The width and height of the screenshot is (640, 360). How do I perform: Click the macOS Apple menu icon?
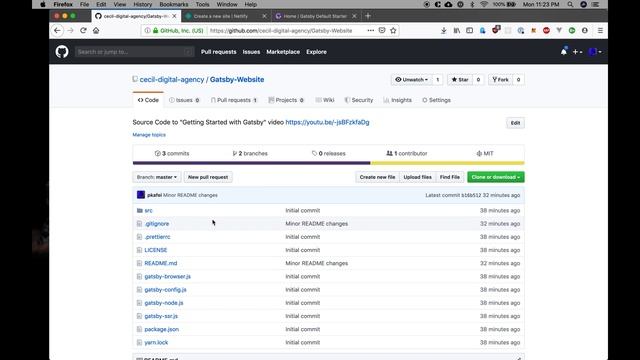point(43,4)
